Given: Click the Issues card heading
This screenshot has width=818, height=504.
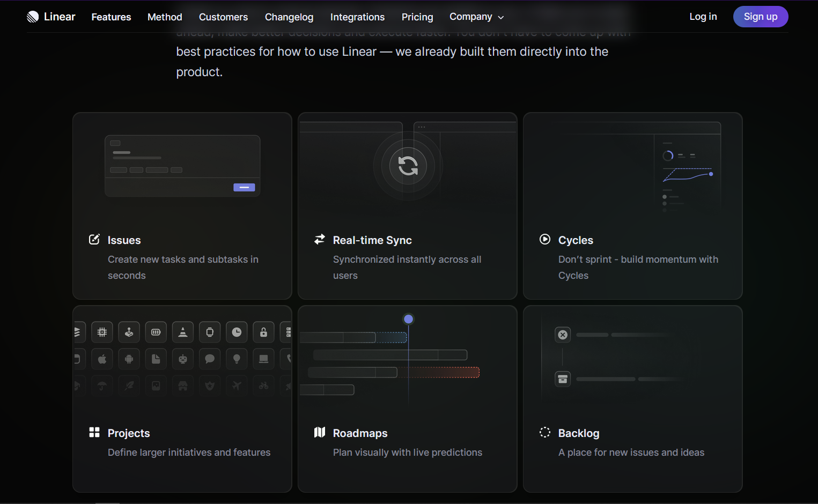Looking at the screenshot, I should (x=124, y=240).
